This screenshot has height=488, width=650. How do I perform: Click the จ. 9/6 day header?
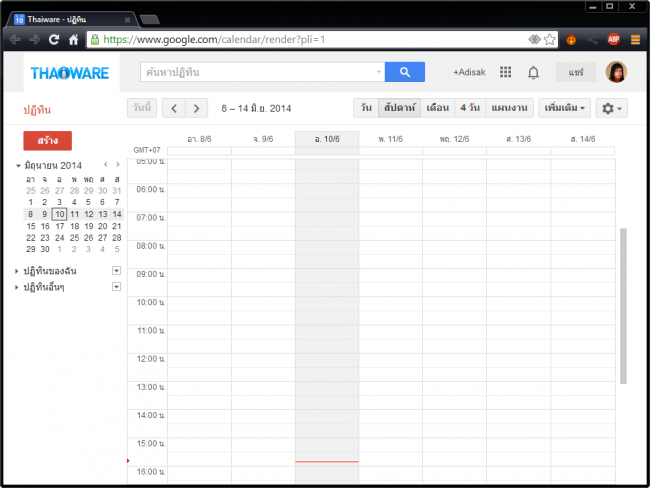(x=263, y=139)
